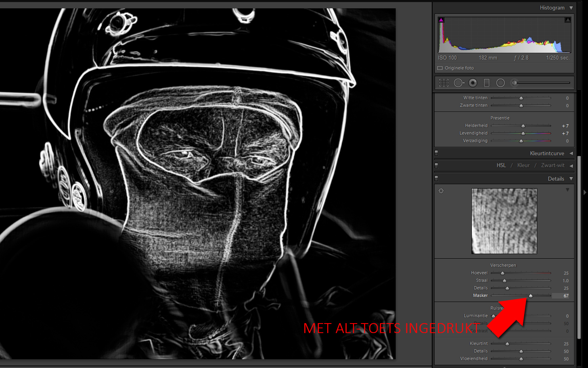
Task: Enable the Originele foto checkbox
Action: (x=440, y=68)
